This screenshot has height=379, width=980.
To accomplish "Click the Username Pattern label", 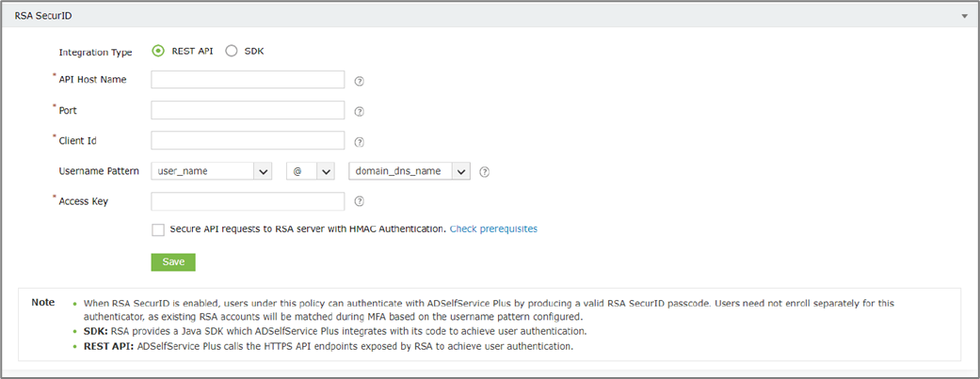I will point(99,172).
